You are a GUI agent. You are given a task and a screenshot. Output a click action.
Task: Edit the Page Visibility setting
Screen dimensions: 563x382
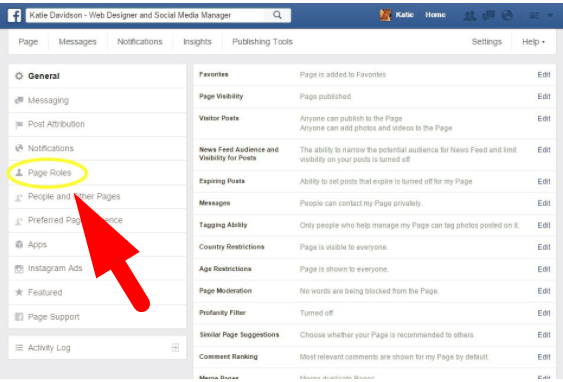(x=544, y=97)
